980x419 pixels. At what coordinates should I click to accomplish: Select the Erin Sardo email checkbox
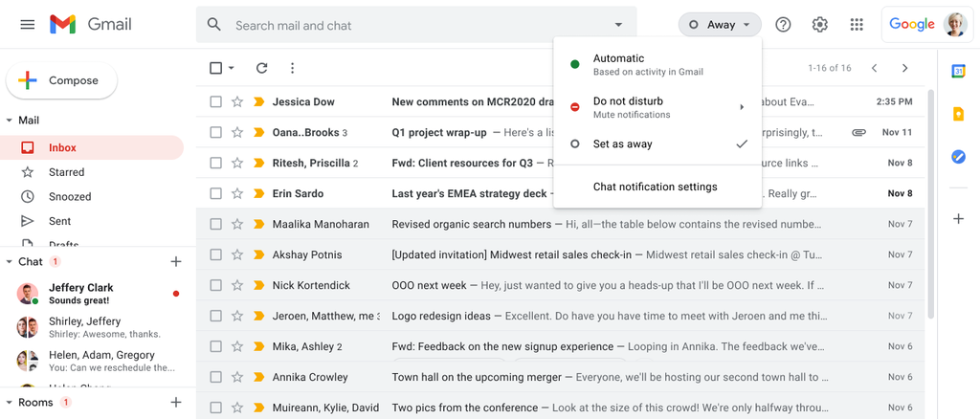215,193
